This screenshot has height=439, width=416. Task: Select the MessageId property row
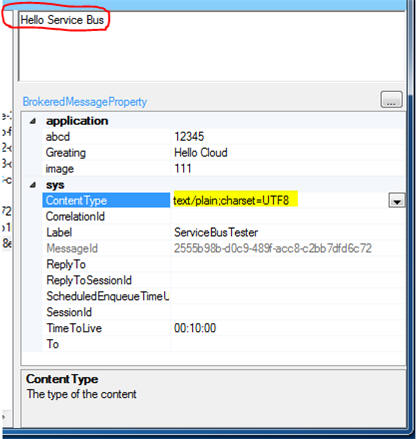point(224,248)
